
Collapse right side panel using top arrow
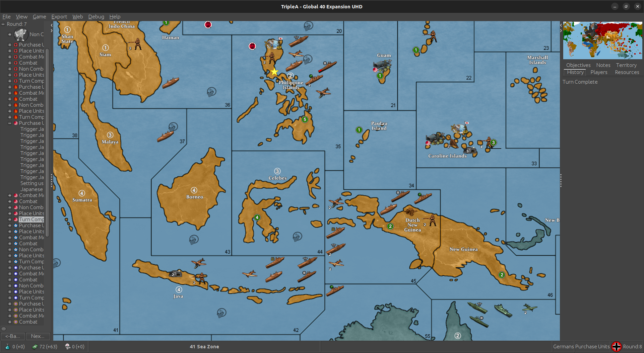[x=561, y=25]
